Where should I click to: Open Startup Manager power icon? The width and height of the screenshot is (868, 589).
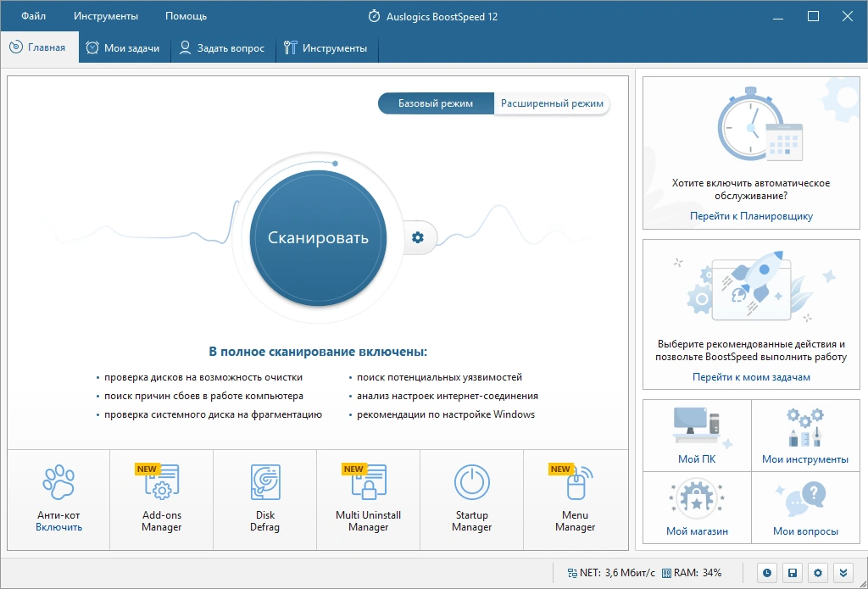point(471,482)
